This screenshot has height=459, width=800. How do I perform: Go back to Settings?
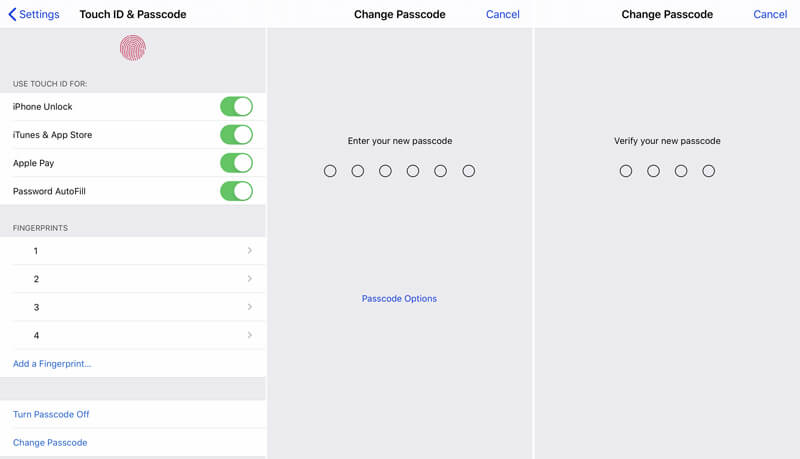coord(34,14)
